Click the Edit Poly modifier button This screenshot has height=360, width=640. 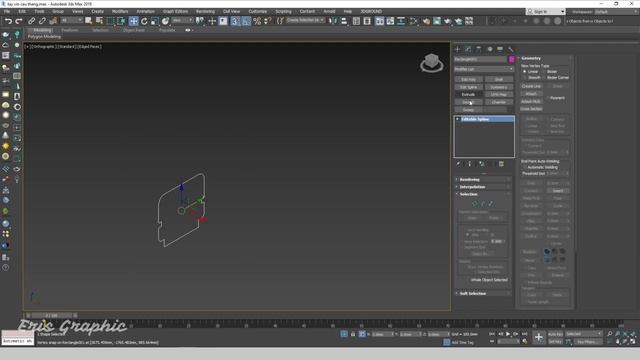(469, 80)
